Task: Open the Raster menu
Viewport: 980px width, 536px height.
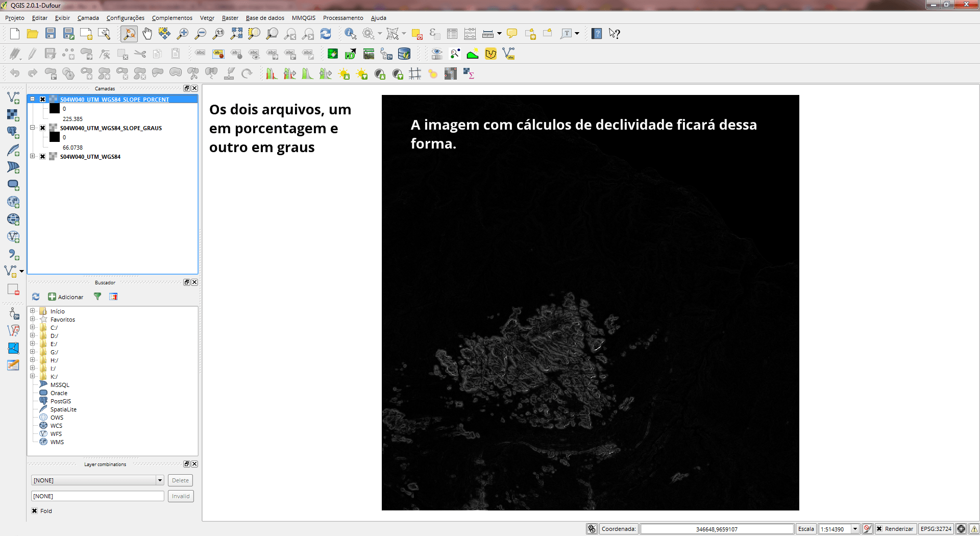Action: point(230,18)
